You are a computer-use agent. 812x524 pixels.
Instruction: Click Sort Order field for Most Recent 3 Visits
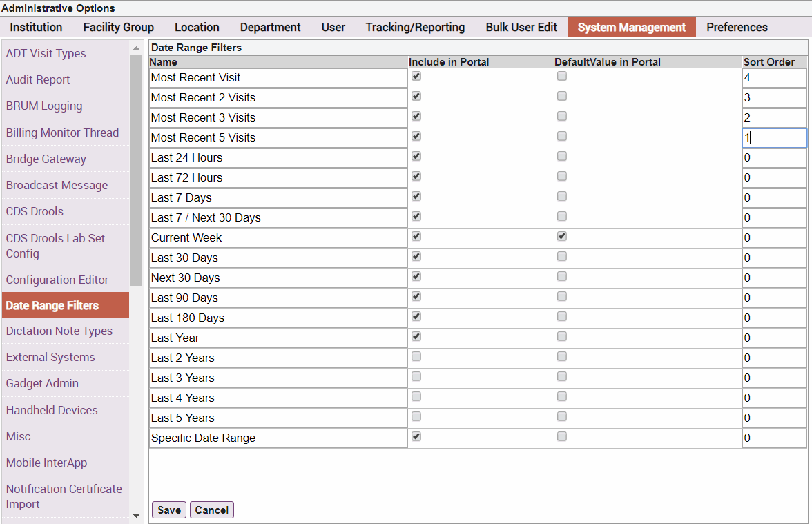(x=775, y=118)
